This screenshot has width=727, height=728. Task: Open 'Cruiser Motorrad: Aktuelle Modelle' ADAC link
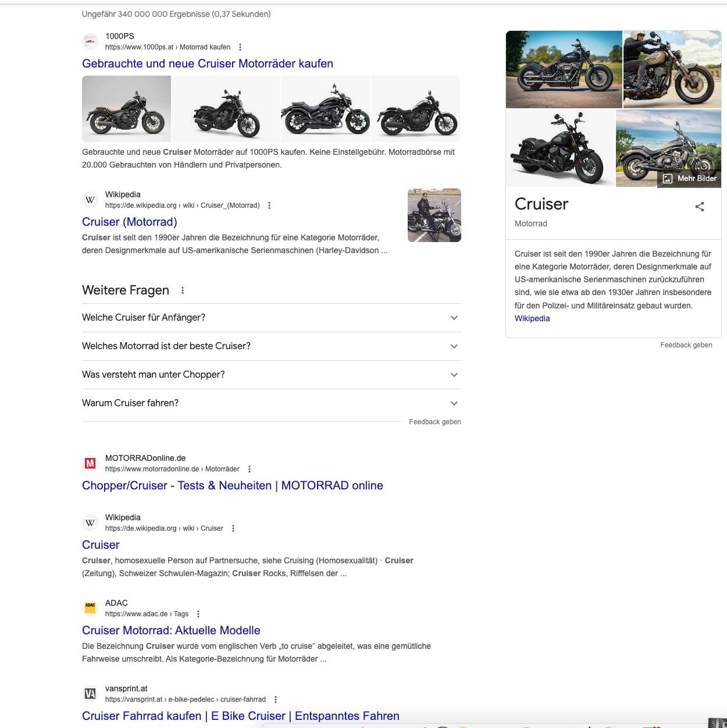coord(171,630)
